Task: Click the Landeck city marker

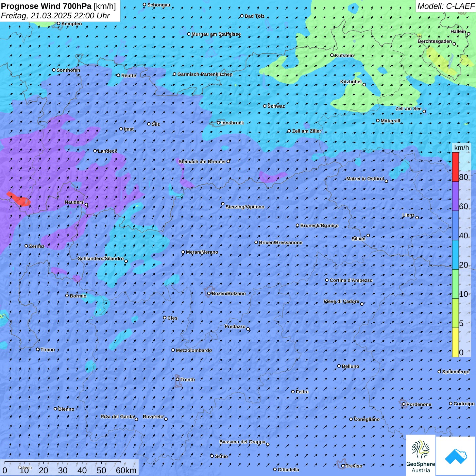Action: tap(95, 151)
